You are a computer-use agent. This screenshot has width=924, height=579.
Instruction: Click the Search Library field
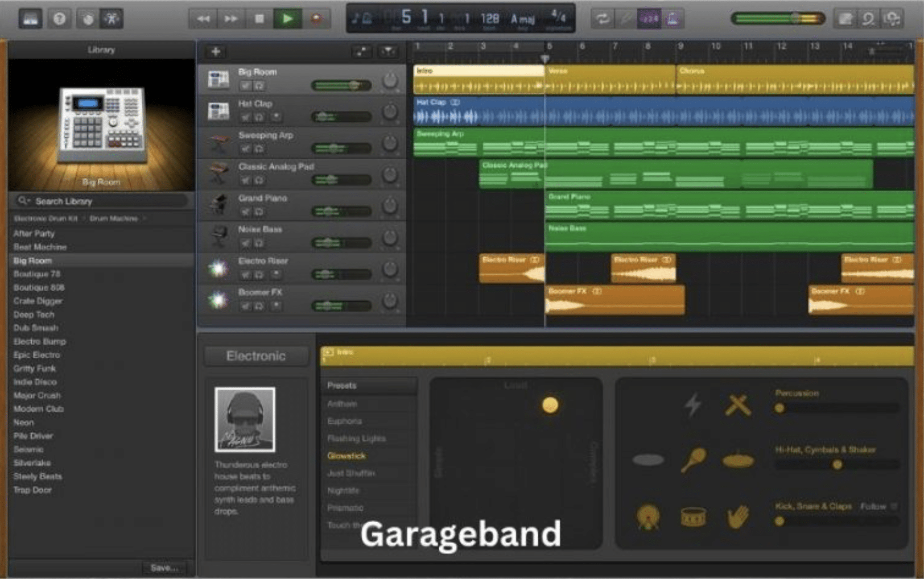(x=101, y=201)
